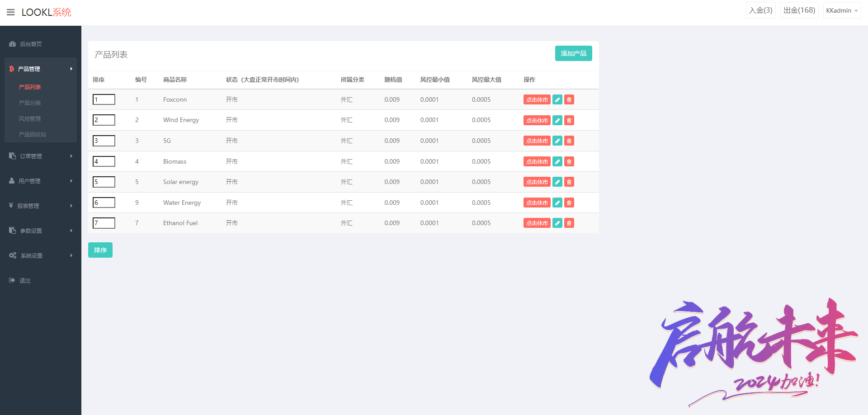Click 点击休市 for Wind Energy
This screenshot has width=868, height=415.
coord(537,120)
